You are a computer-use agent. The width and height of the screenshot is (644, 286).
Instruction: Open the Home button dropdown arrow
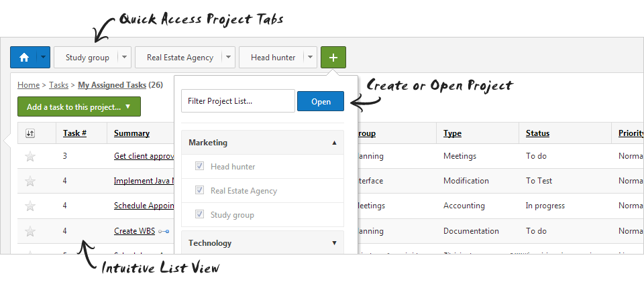tap(44, 58)
